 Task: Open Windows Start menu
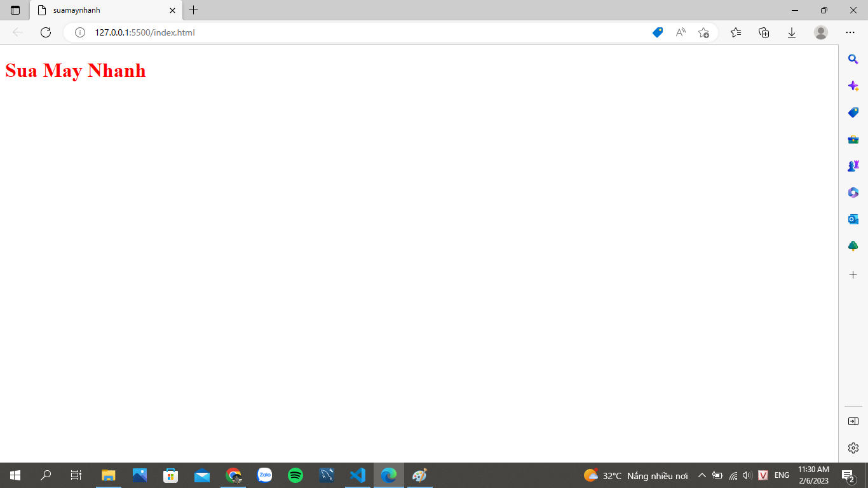(x=15, y=475)
